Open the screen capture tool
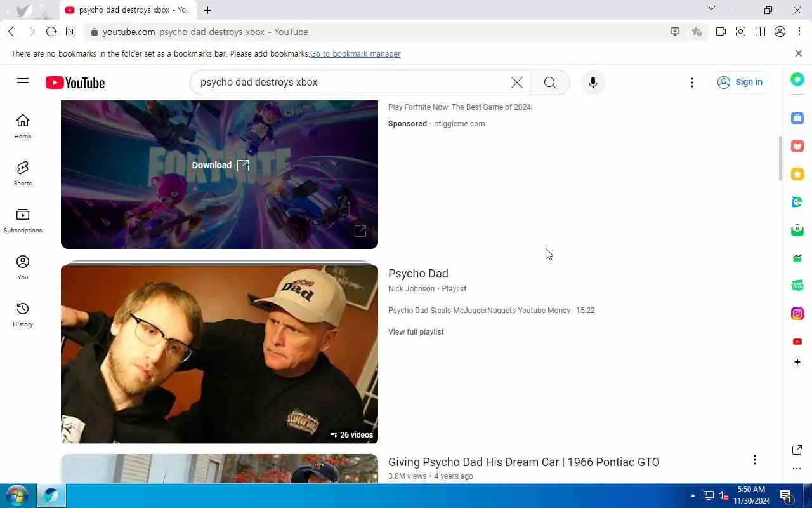 [740, 32]
